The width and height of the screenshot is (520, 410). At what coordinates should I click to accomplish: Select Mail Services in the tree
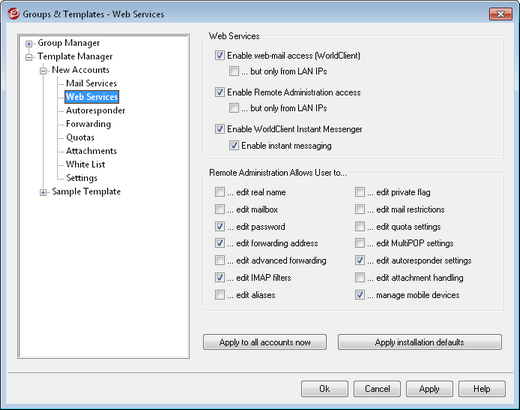coord(91,83)
